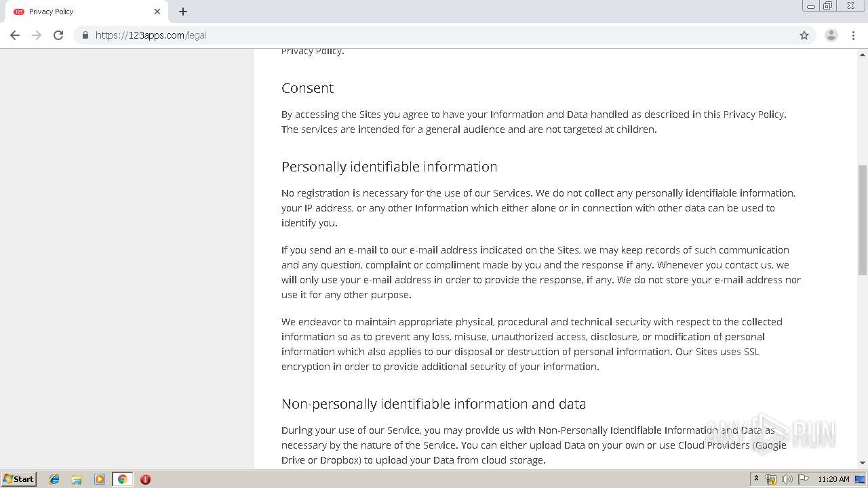868x488 pixels.
Task: Open the volume speaker tray icon
Action: click(x=787, y=479)
